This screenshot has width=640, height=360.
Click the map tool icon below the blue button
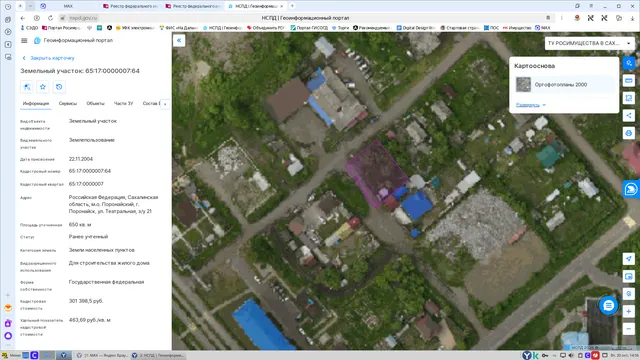coord(629,80)
